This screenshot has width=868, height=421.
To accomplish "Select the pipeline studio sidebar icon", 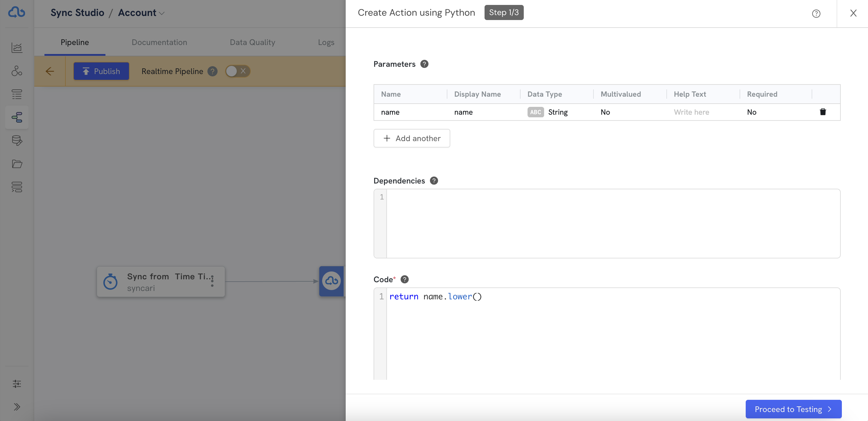I will point(17,117).
